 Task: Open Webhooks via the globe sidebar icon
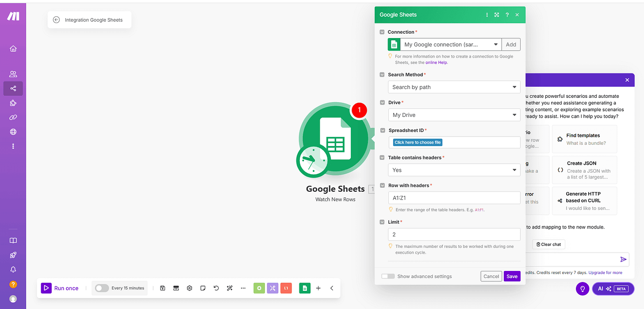pyautogui.click(x=13, y=131)
